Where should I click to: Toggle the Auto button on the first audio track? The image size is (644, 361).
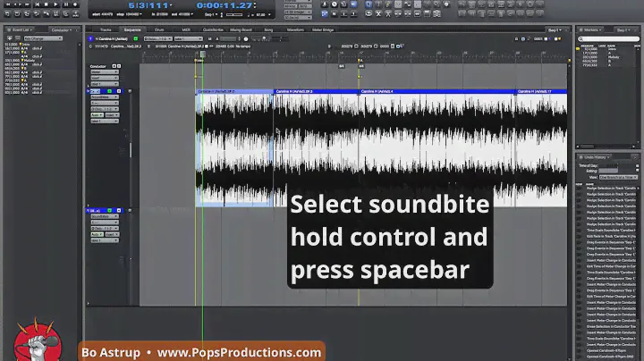(x=96, y=113)
